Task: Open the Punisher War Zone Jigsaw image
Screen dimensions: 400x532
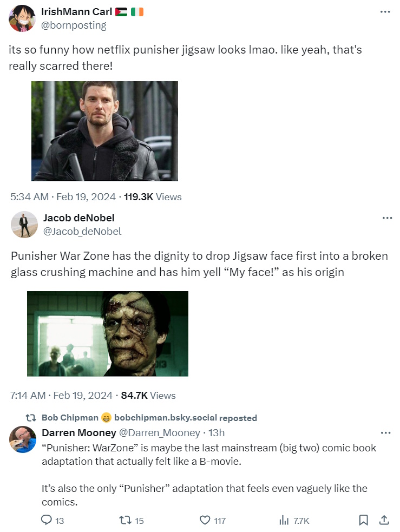Action: click(108, 333)
